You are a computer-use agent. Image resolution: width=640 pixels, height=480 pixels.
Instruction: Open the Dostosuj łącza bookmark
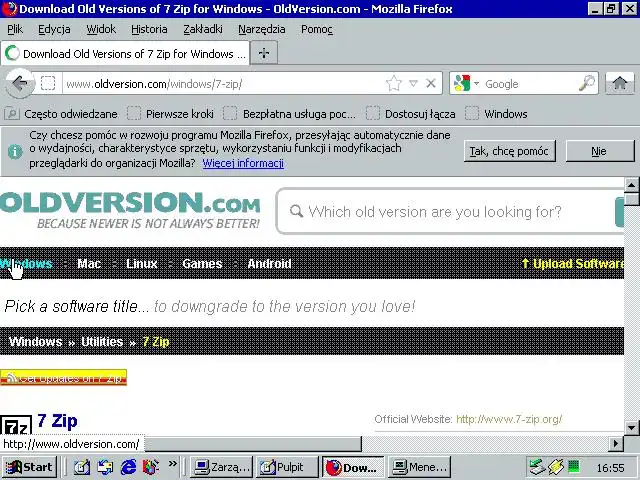[x=411, y=114]
